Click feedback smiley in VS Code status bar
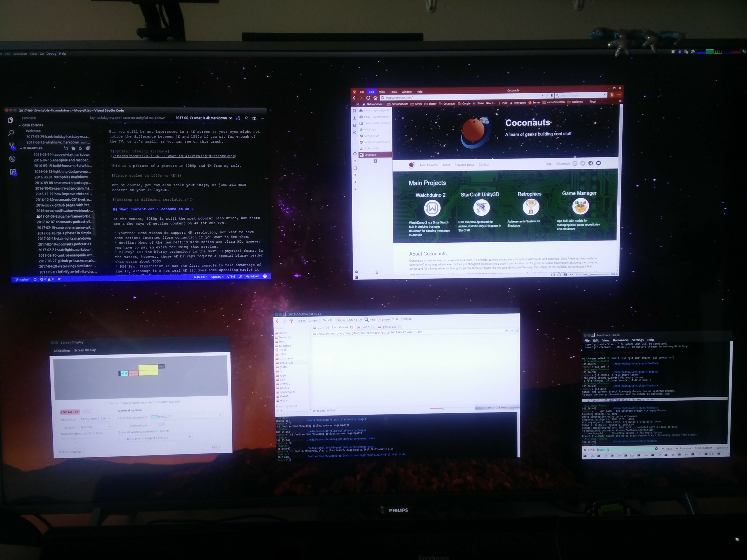This screenshot has height=560, width=747. coord(265,276)
